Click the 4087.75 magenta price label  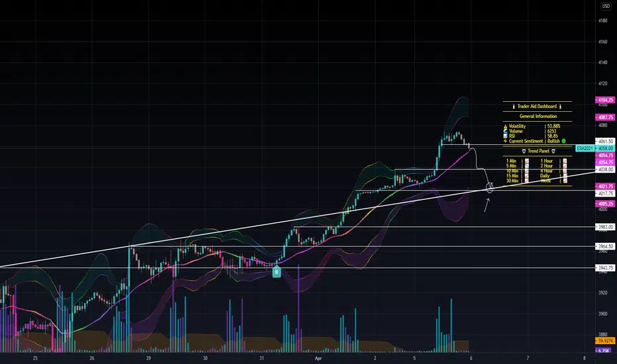point(605,117)
